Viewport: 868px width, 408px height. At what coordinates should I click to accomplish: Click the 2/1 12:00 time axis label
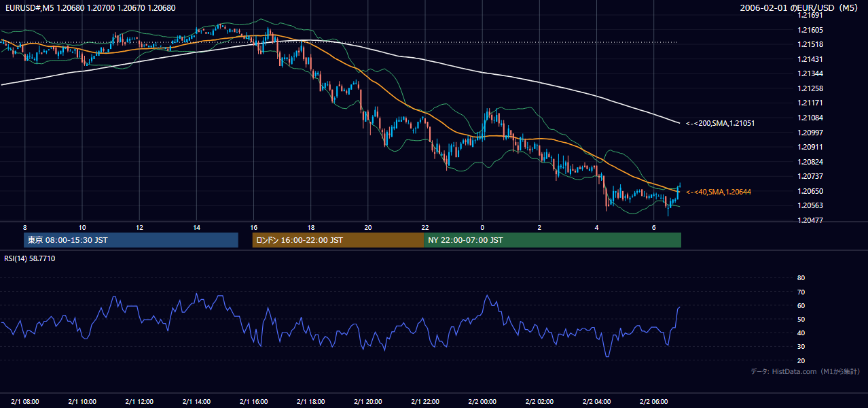[139, 401]
